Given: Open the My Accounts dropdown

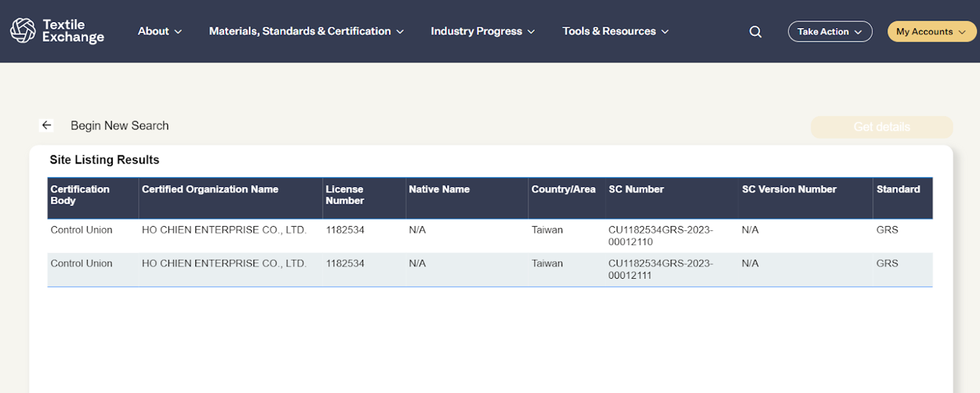Looking at the screenshot, I should click(x=931, y=32).
